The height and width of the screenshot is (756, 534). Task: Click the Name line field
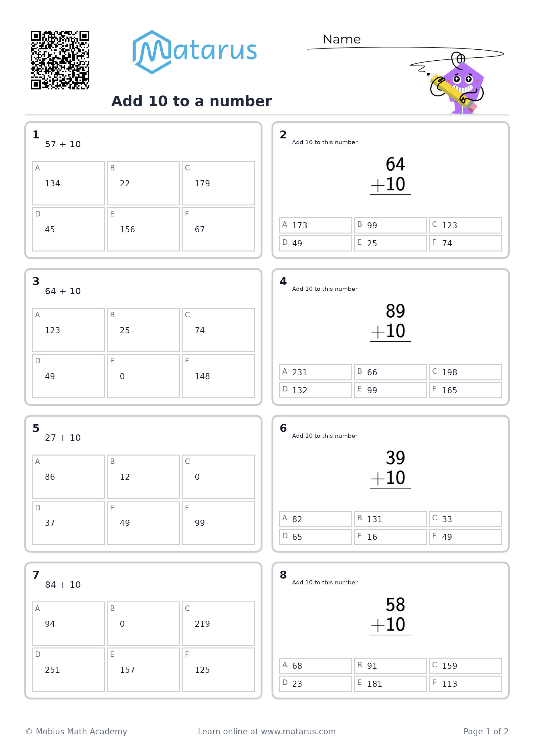(x=405, y=48)
